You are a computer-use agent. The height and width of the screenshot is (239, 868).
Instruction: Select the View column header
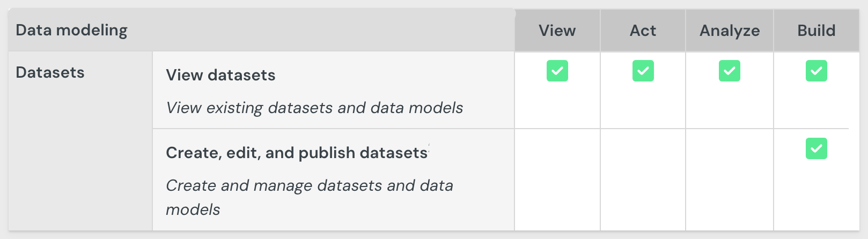557,31
